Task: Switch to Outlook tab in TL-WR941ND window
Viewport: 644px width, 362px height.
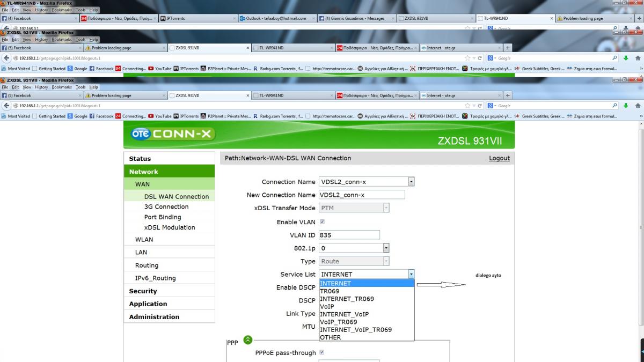Action: 276,18
